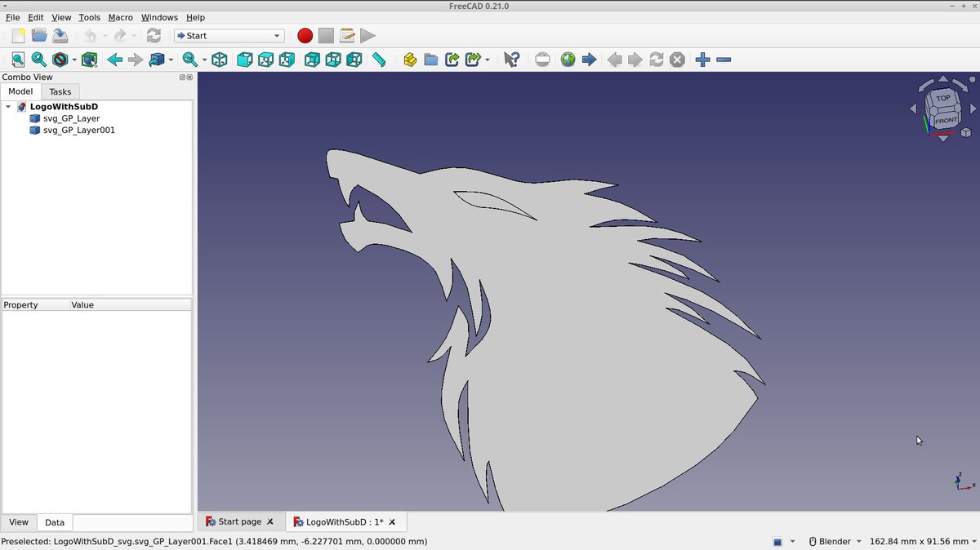Open the What's This help cursor
This screenshot has height=550, width=980.
(x=511, y=59)
